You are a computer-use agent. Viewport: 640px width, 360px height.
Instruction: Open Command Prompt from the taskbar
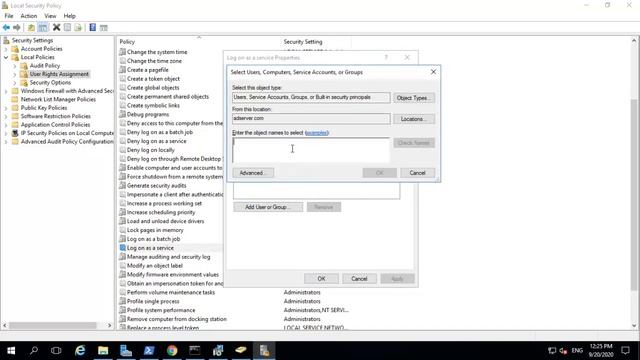click(x=195, y=350)
